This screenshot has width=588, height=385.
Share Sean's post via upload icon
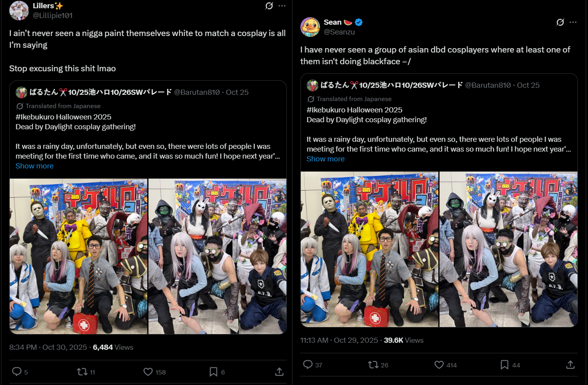coord(570,364)
